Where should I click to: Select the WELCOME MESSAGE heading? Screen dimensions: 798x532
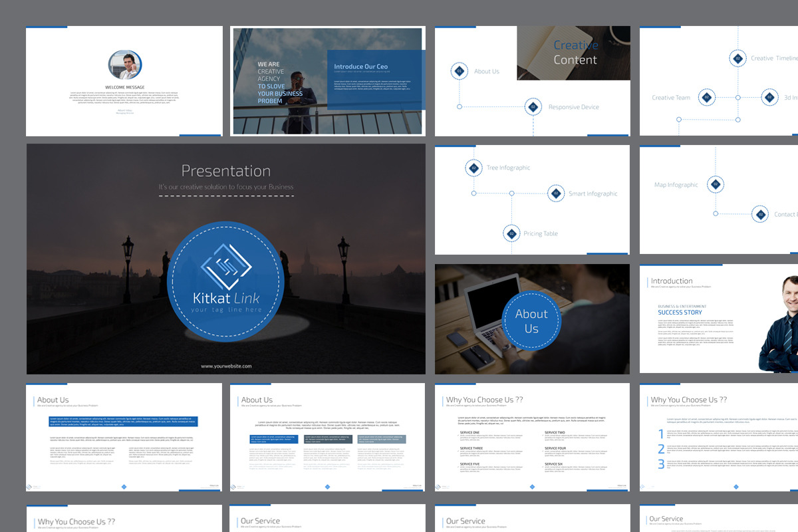124,87
